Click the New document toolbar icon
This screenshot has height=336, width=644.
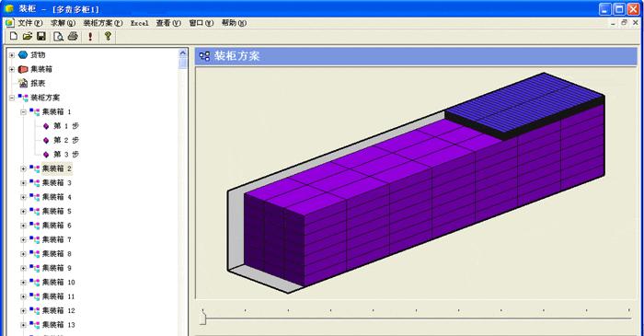[14, 36]
